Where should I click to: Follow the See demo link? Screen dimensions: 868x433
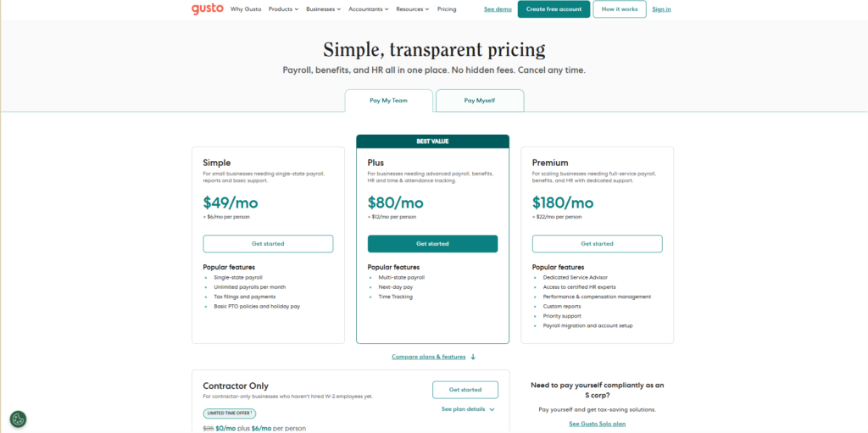[498, 9]
